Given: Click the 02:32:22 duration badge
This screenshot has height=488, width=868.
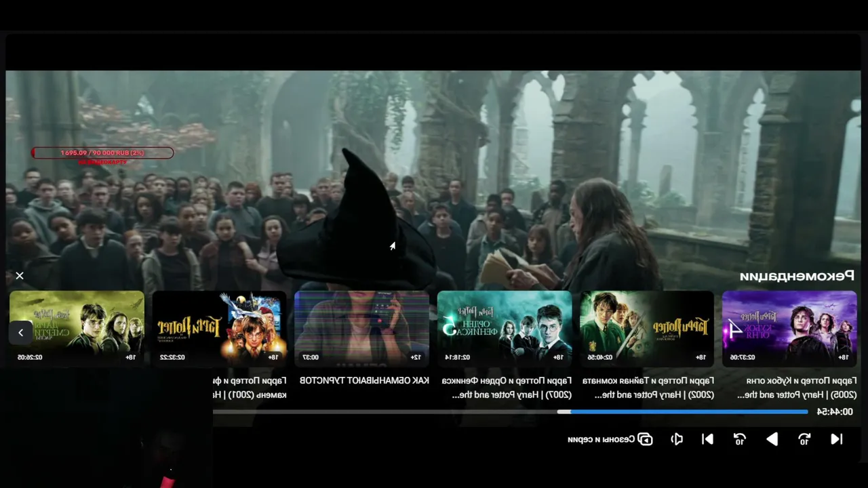Looking at the screenshot, I should point(173,357).
